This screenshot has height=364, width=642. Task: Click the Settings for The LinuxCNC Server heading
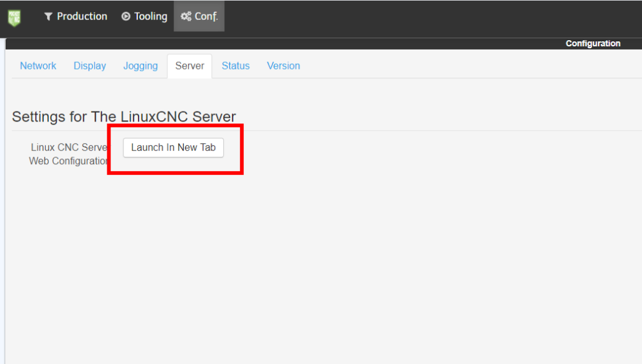124,117
